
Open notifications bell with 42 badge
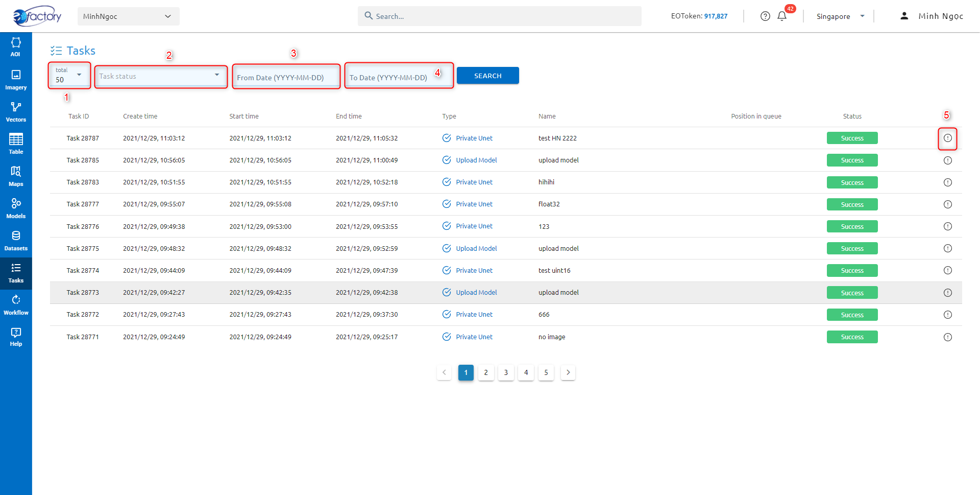[782, 16]
